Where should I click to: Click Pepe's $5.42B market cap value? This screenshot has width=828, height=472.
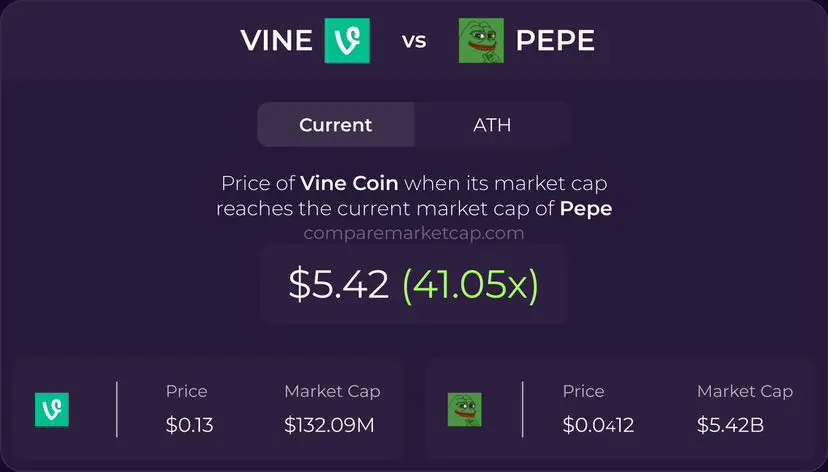(x=730, y=425)
